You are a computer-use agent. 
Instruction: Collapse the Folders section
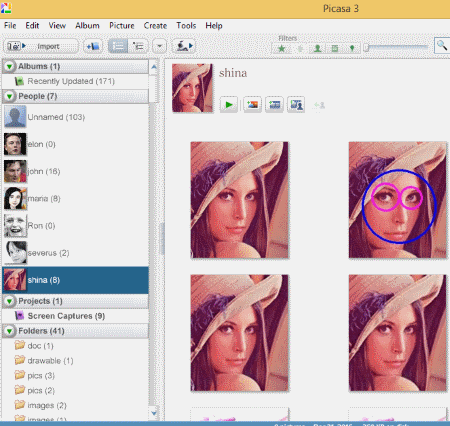click(9, 331)
